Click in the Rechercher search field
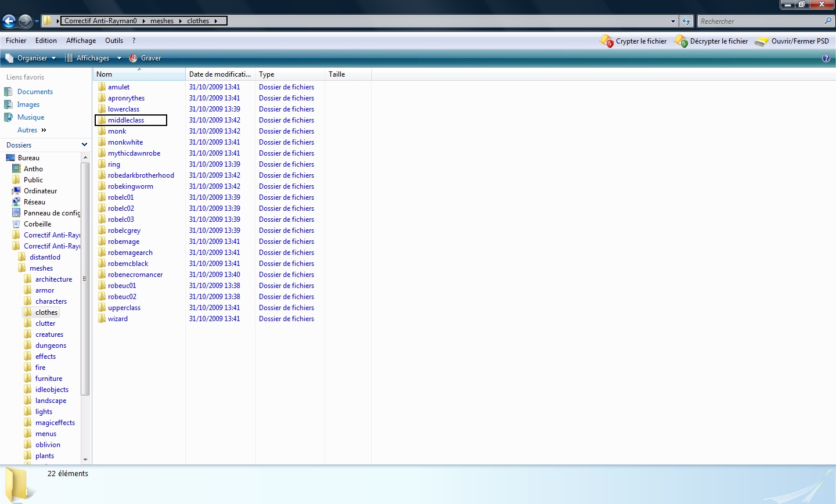The image size is (836, 504). (759, 21)
